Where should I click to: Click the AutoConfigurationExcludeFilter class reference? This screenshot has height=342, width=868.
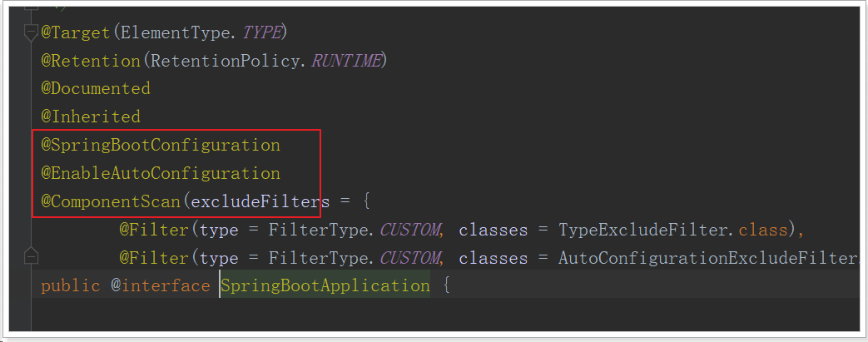[707, 258]
